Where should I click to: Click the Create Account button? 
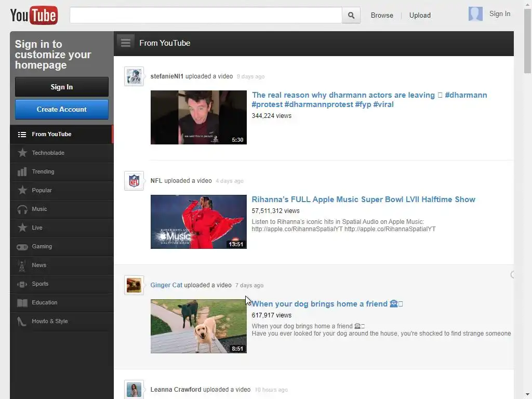(x=62, y=109)
